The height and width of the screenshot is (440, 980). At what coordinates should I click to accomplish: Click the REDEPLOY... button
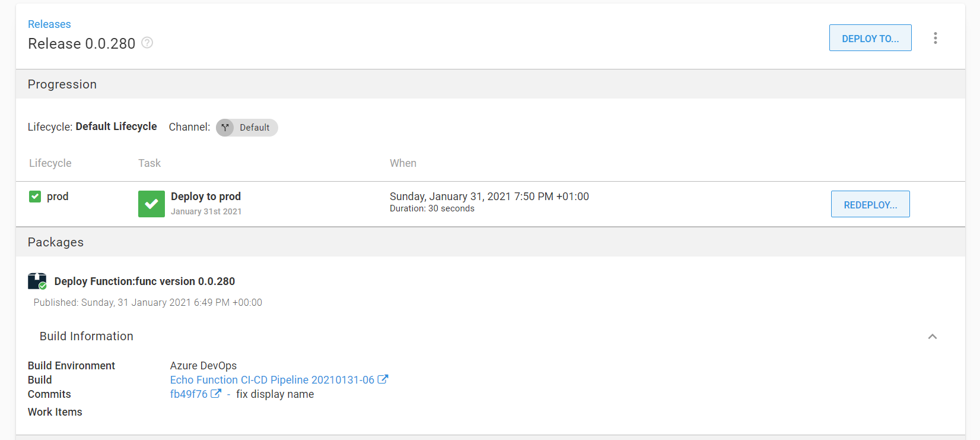(x=870, y=204)
